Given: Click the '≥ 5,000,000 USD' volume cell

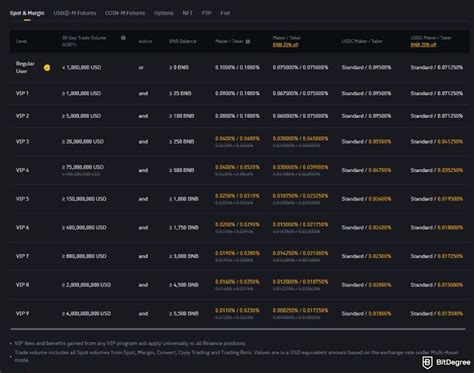Looking at the screenshot, I should (81, 116).
